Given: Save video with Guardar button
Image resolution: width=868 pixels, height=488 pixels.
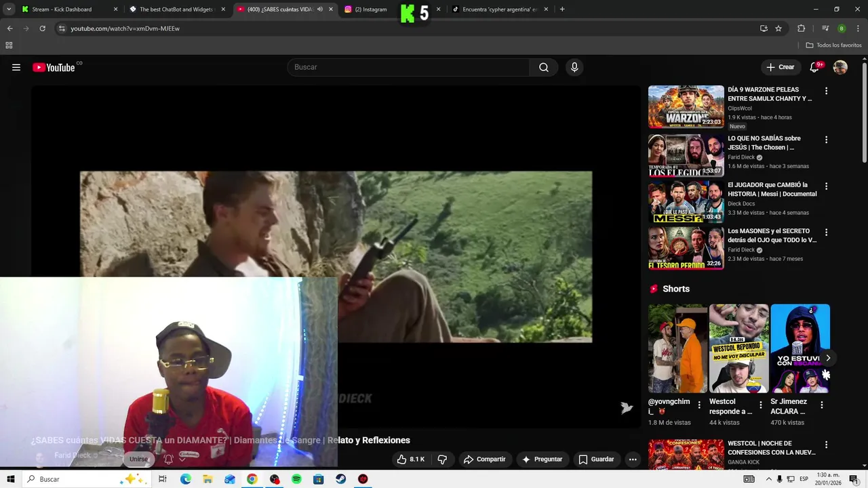Looking at the screenshot, I should coord(596,459).
